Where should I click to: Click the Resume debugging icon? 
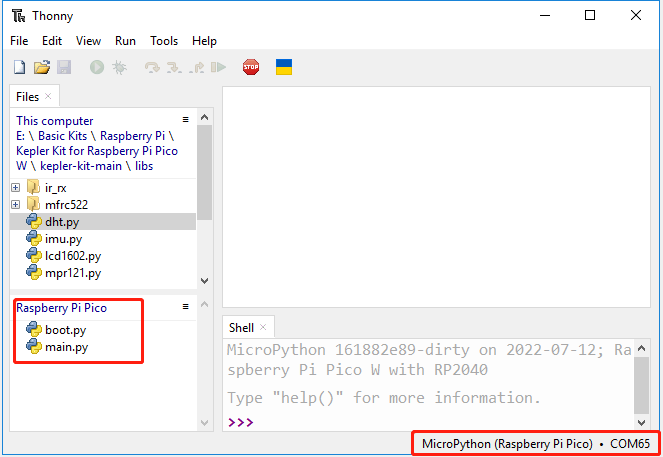point(219,67)
